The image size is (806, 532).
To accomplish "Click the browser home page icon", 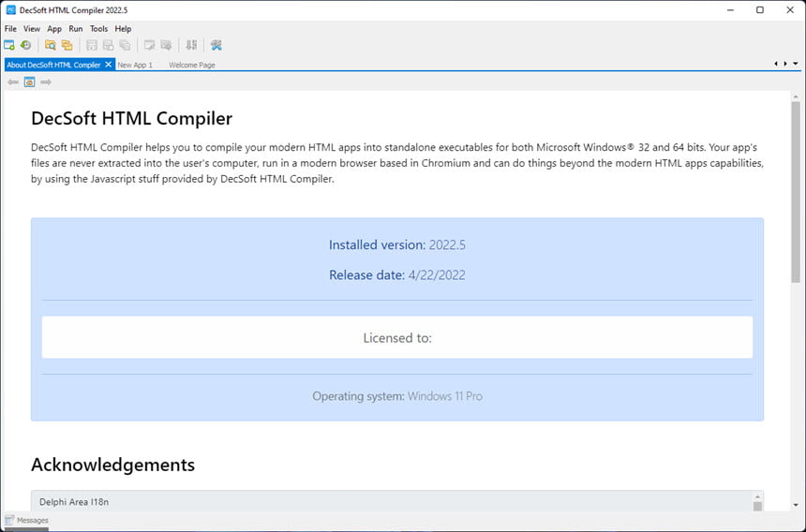I will pos(29,82).
